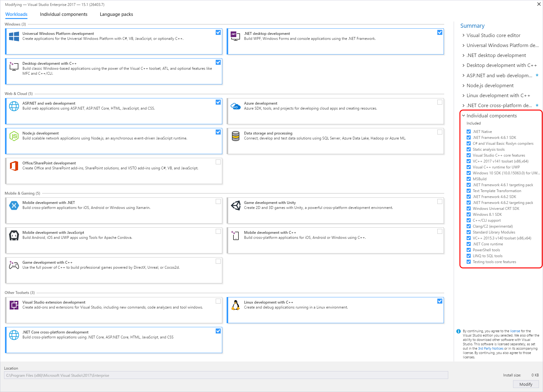This screenshot has width=543, height=392.
Task: Click the license information icon
Action: tap(459, 331)
